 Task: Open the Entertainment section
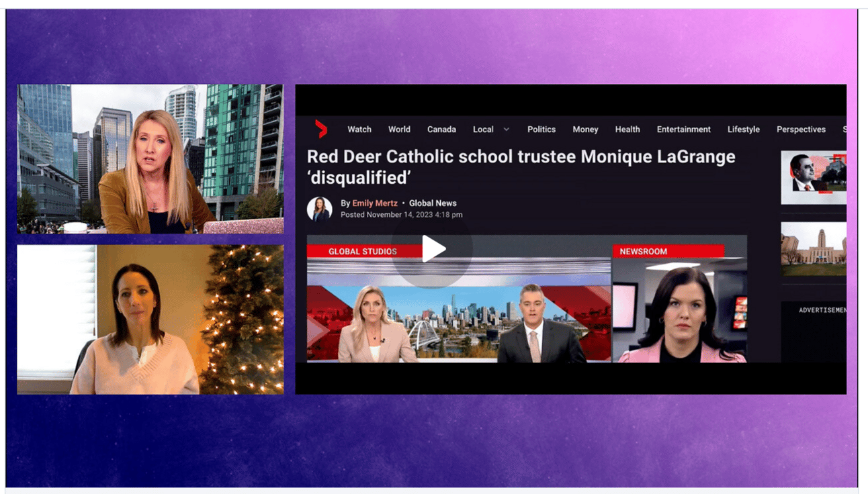click(683, 130)
